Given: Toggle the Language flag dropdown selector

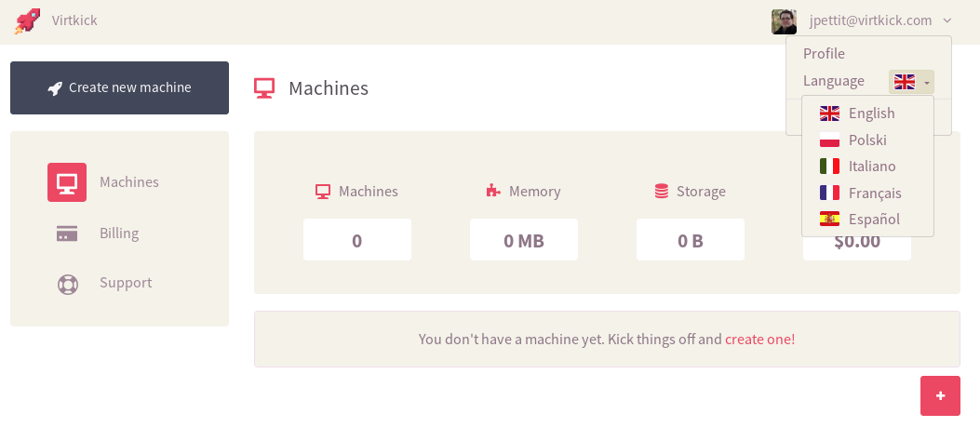Looking at the screenshot, I should (x=911, y=82).
